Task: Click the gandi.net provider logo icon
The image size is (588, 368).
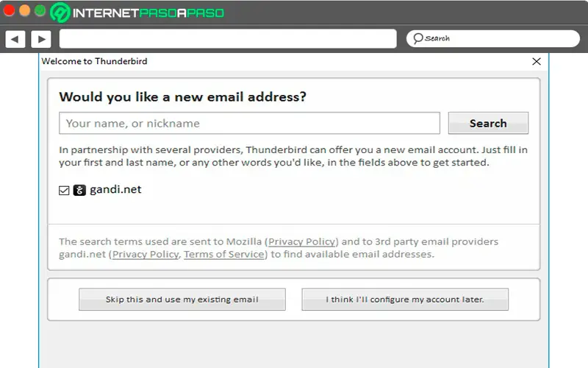Action: tap(79, 190)
